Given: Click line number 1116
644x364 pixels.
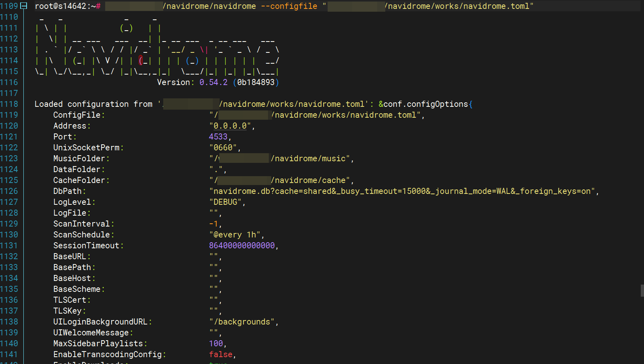Looking at the screenshot, I should tap(9, 82).
